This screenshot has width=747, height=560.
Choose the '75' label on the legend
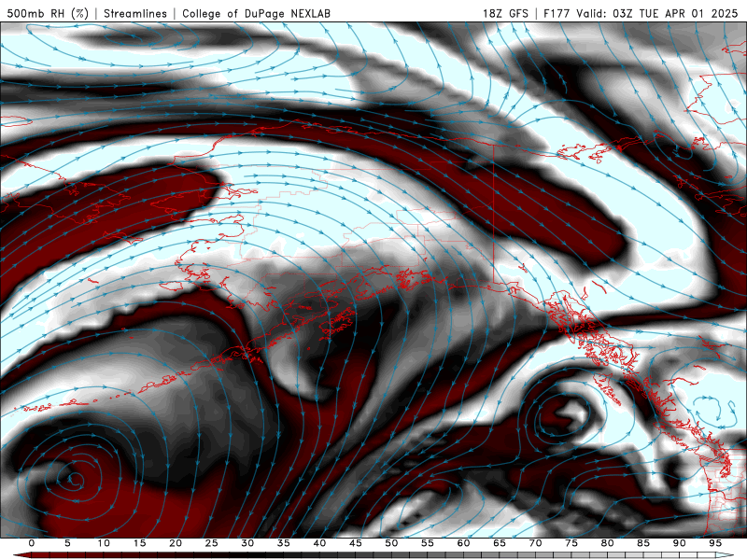tap(571, 543)
